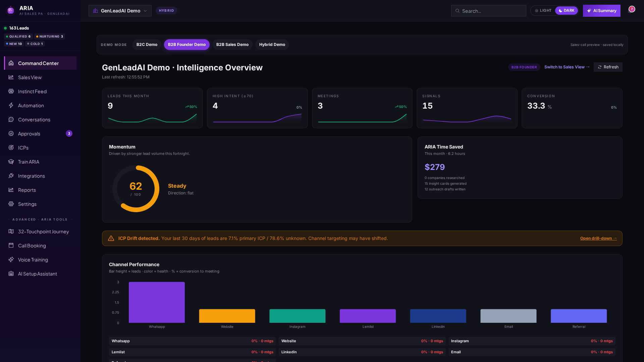Viewport: 644px width, 362px height.
Task: Click the teal Instagram bar
Action: tap(297, 316)
